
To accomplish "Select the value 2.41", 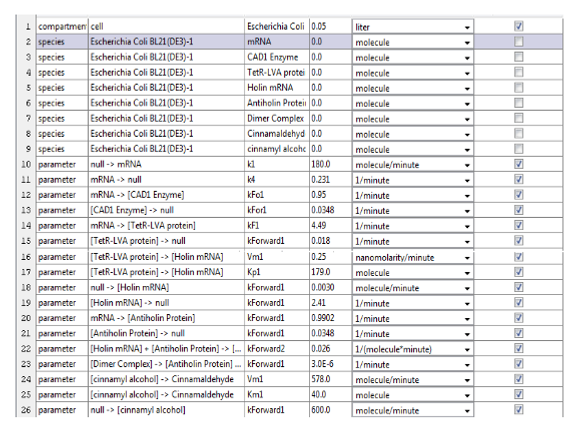I will [x=331, y=303].
